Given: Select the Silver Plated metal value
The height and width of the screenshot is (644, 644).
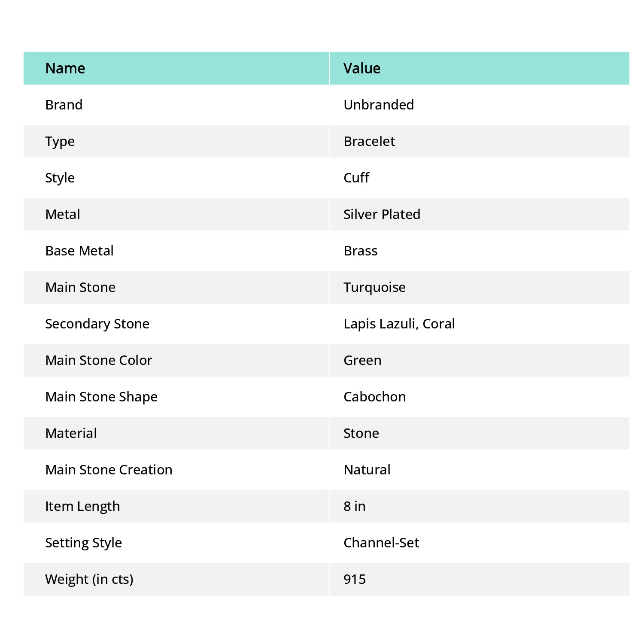Looking at the screenshot, I should tap(382, 214).
